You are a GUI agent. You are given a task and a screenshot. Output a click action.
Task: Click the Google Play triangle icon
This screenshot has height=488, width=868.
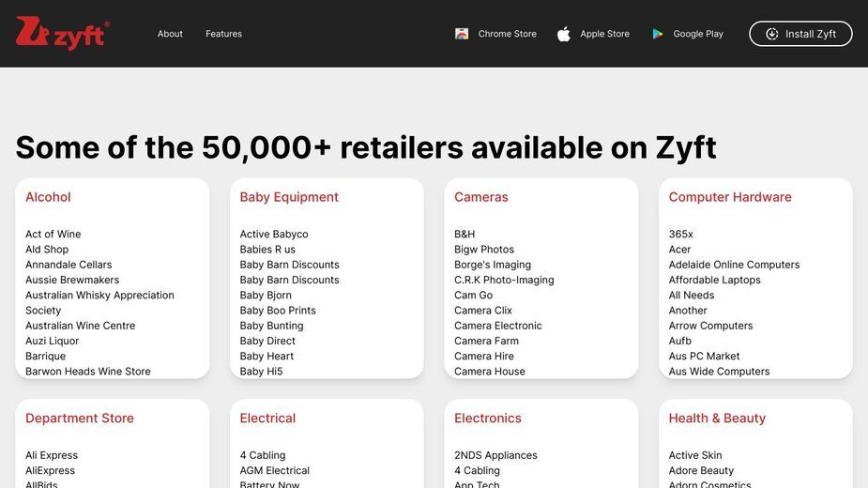[x=658, y=34]
